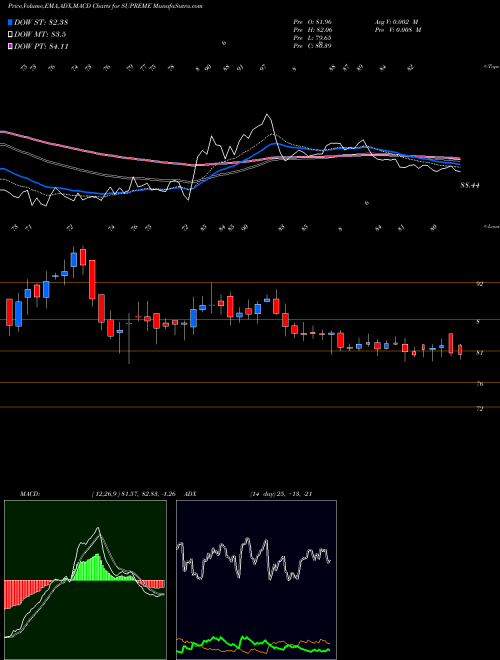
Task: Click the last red candlestick on the right
Action: (460, 350)
